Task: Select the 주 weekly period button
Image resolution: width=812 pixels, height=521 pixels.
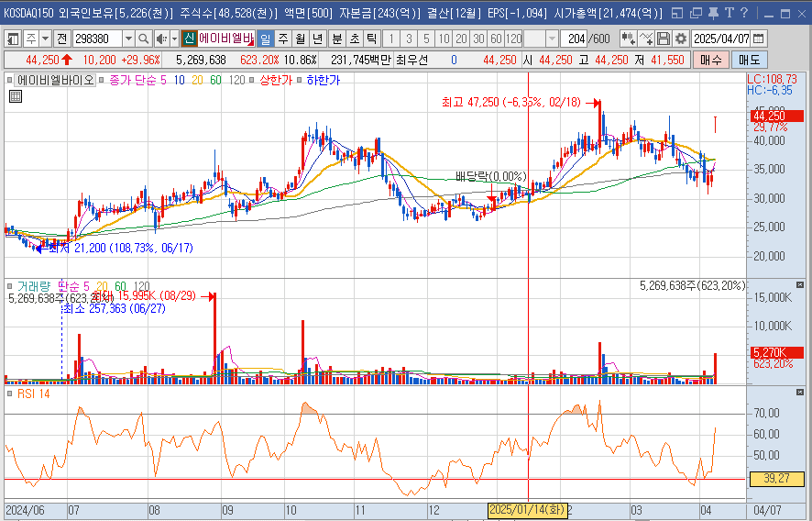Action: (283, 39)
